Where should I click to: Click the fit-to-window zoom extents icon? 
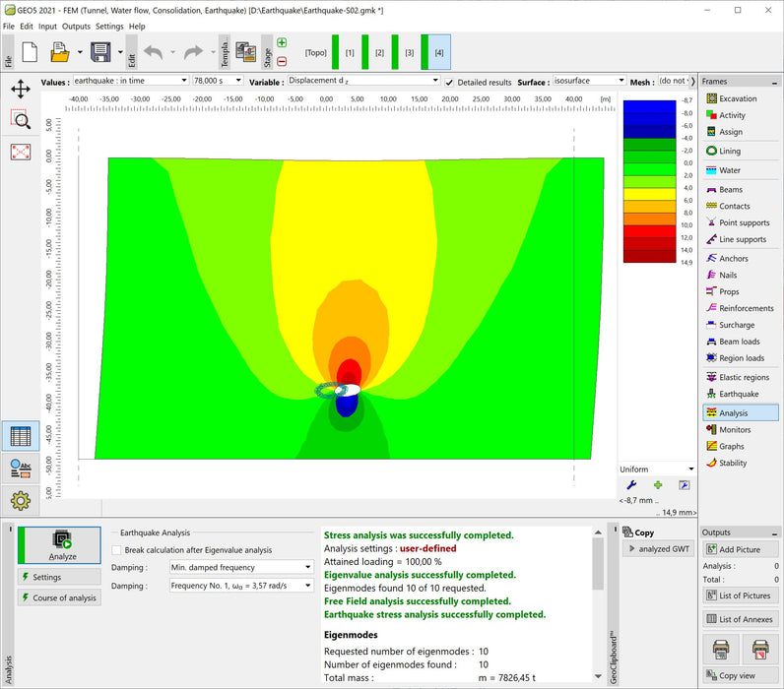point(20,152)
